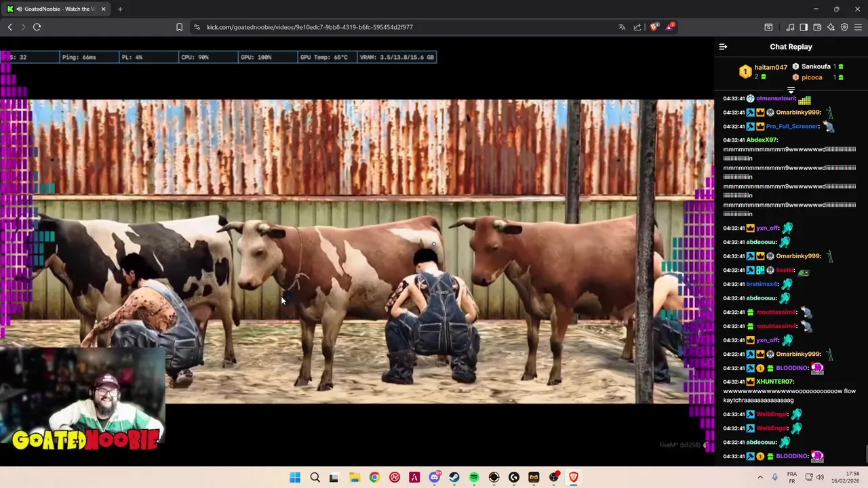Close the GoatedNoobie tab
868x488 pixels.
pos(104,9)
